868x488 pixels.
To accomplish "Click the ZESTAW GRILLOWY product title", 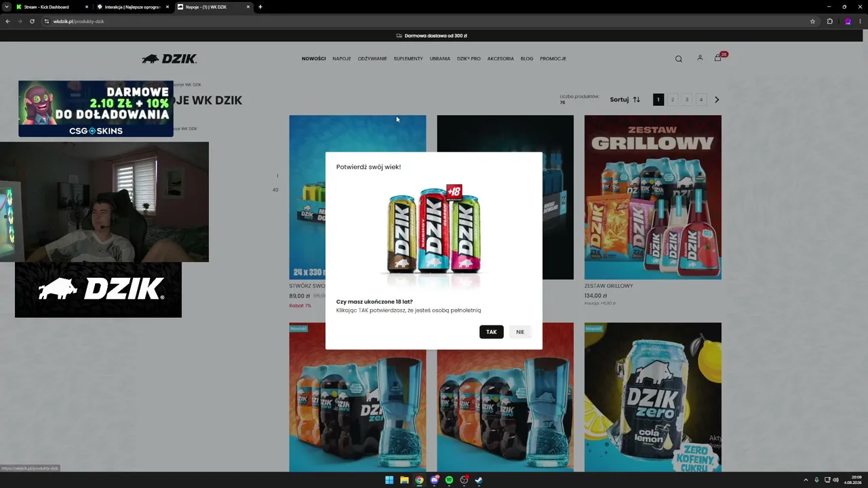I will point(609,286).
